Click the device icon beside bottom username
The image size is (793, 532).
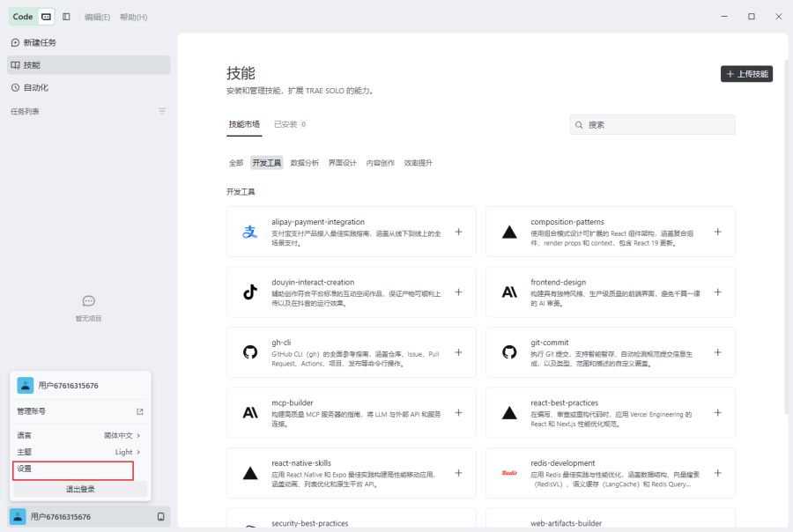tap(161, 516)
